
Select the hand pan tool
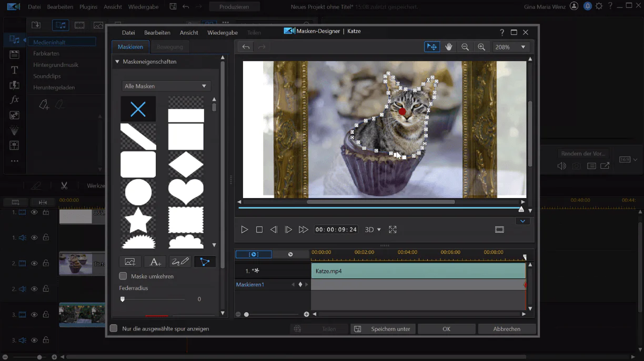pyautogui.click(x=449, y=47)
